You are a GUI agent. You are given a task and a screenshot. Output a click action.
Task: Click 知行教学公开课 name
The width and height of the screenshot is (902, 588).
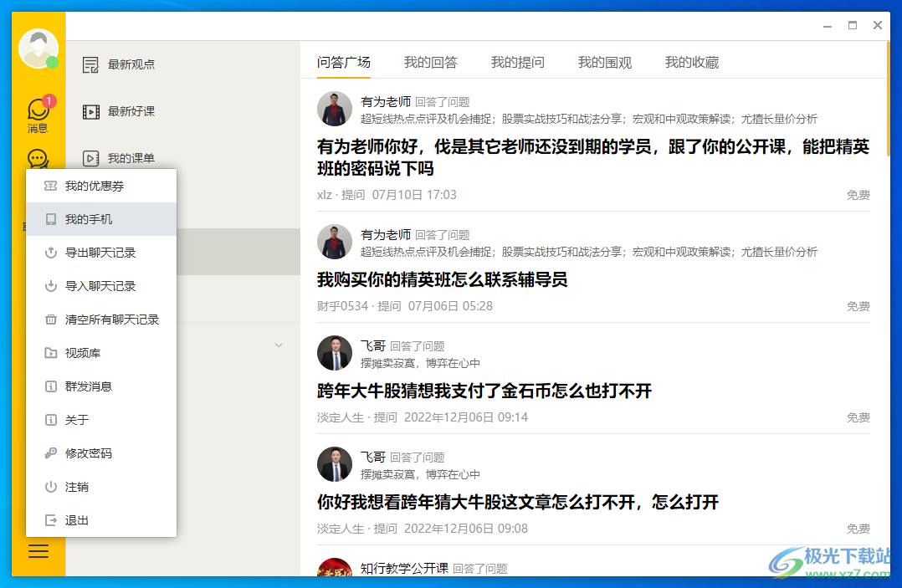click(404, 569)
